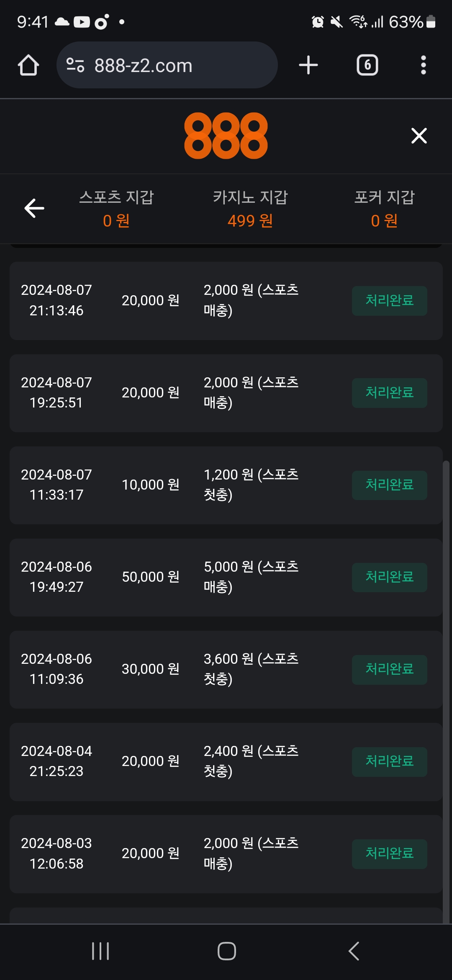Tap the 888-z2.com address field
The height and width of the screenshot is (980, 452).
point(167,65)
